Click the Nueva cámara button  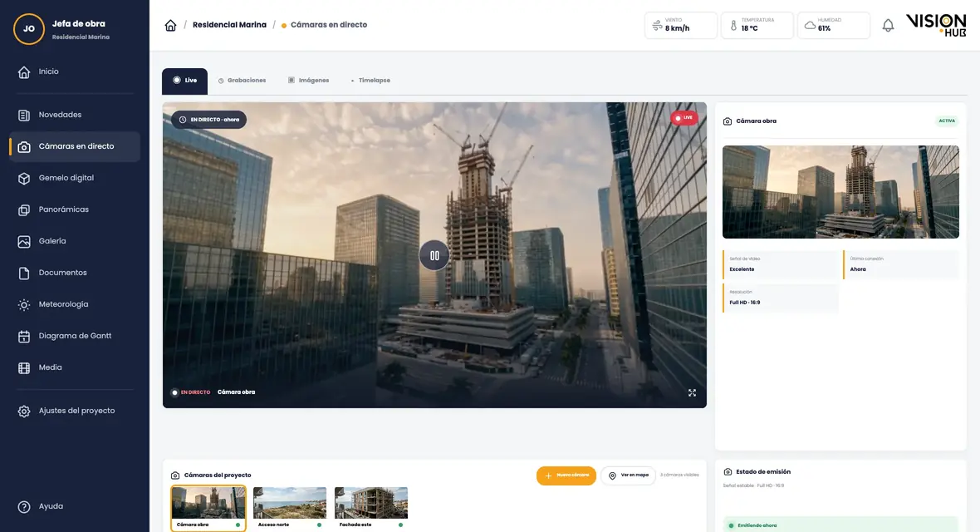566,475
